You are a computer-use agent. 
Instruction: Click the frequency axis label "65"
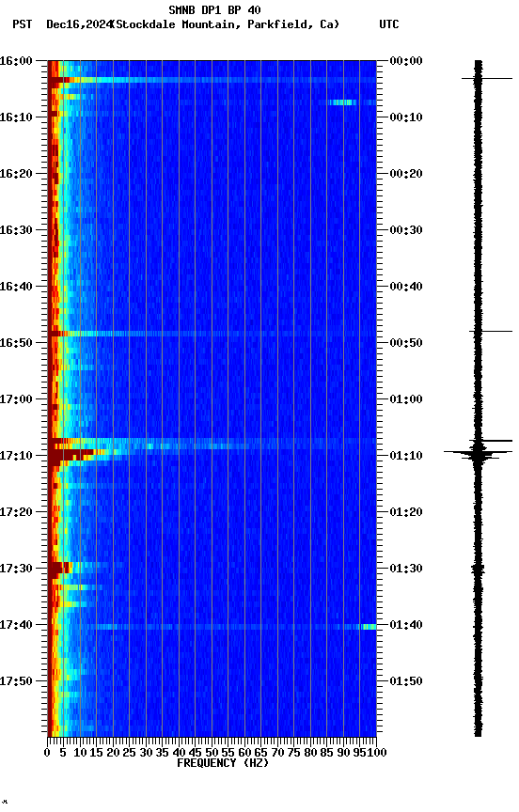(x=260, y=754)
